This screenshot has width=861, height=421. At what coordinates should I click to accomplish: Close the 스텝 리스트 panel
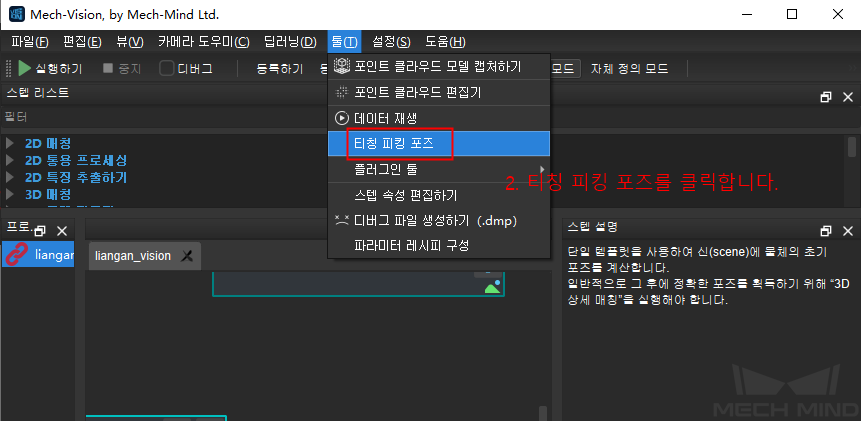point(848,97)
